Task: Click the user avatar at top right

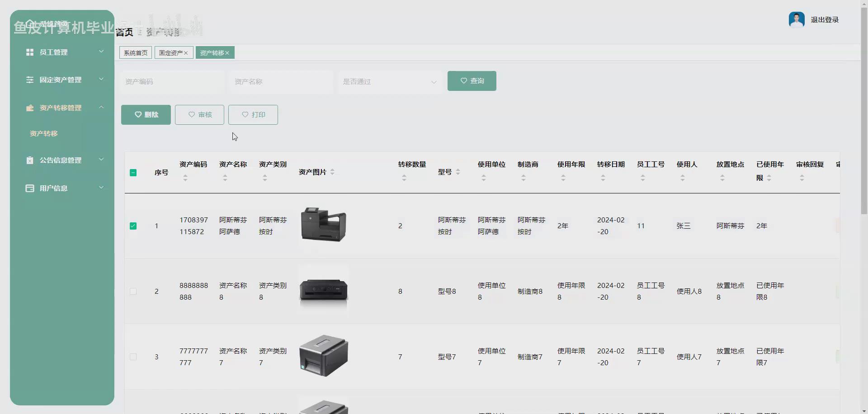Action: tap(797, 19)
